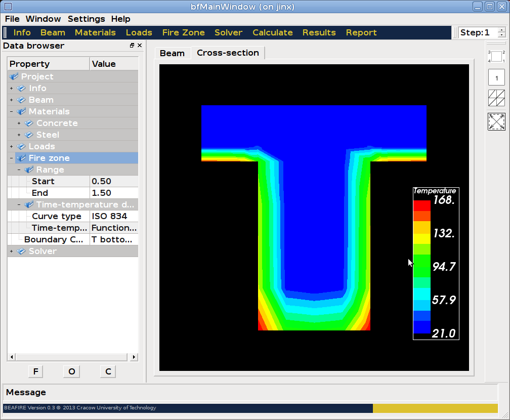Collapse the Range tree node
This screenshot has width=510, height=420.
tap(19, 170)
